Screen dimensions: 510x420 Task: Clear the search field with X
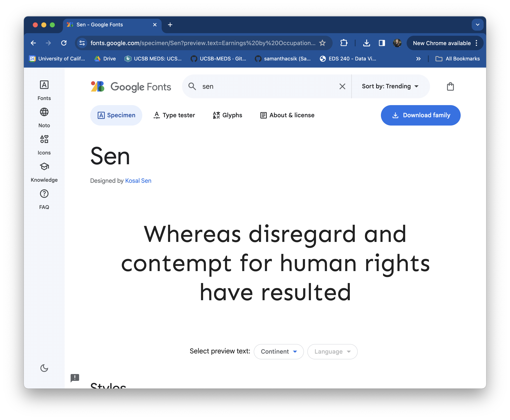342,86
